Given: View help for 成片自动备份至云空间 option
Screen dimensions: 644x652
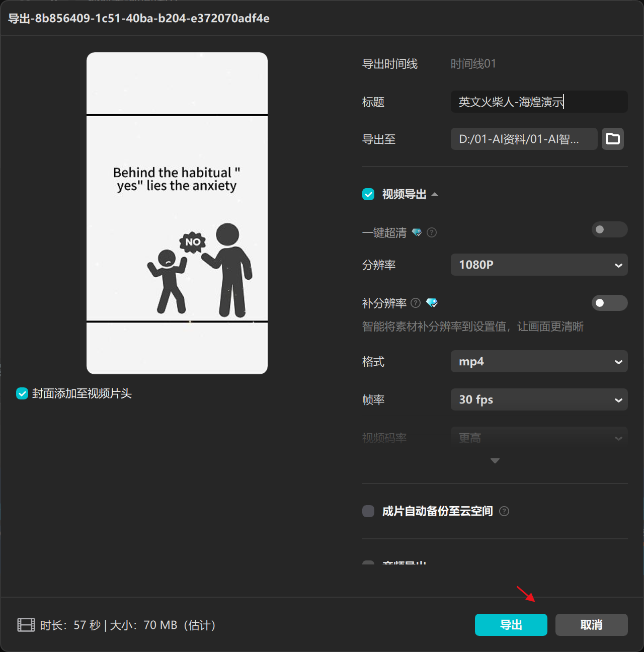Looking at the screenshot, I should pos(504,511).
